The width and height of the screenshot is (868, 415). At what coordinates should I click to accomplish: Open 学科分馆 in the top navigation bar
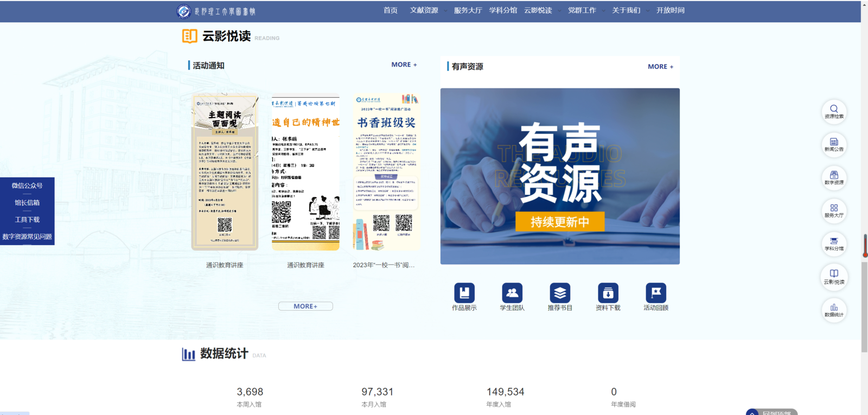coord(503,10)
